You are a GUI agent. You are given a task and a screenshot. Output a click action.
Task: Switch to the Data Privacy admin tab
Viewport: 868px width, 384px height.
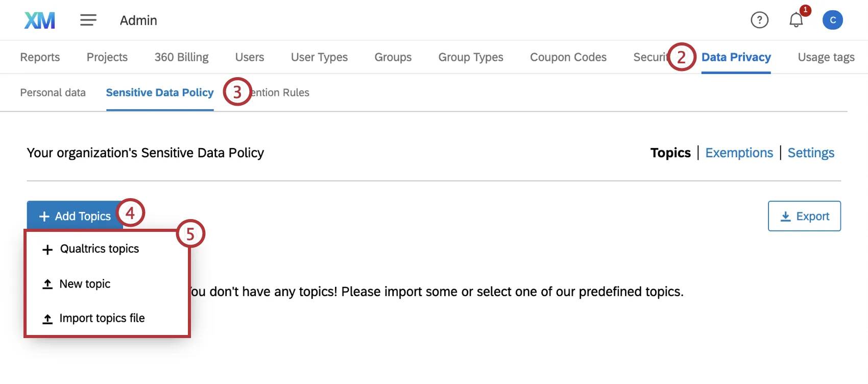coord(736,57)
